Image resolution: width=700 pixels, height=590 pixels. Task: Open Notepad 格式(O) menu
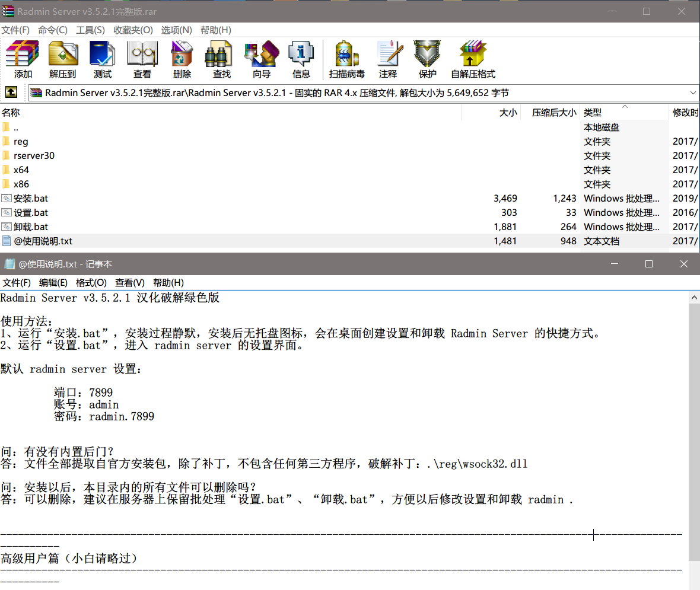(91, 282)
